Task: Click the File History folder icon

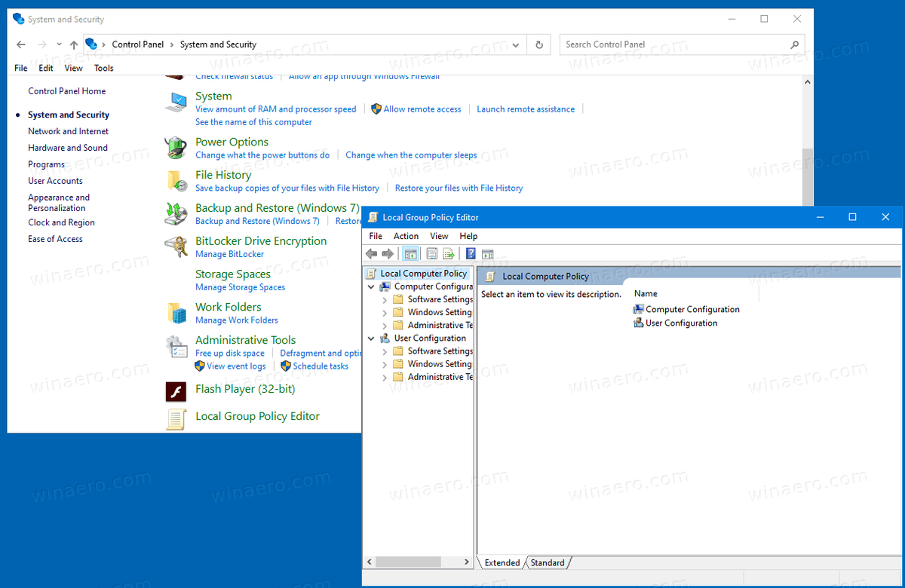Action: (x=176, y=180)
